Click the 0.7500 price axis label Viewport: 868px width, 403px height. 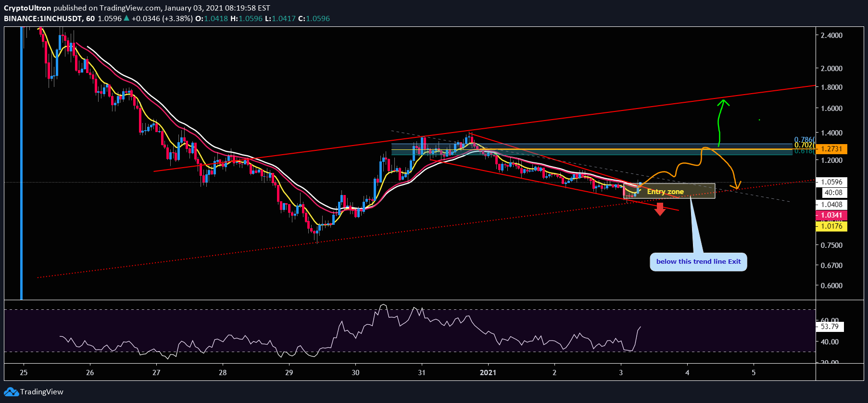tap(831, 245)
